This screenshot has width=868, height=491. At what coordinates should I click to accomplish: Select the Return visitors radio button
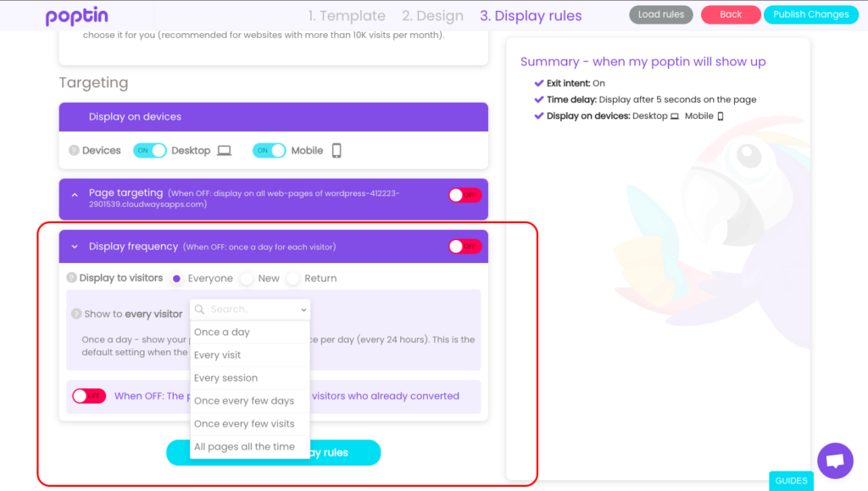(x=293, y=278)
